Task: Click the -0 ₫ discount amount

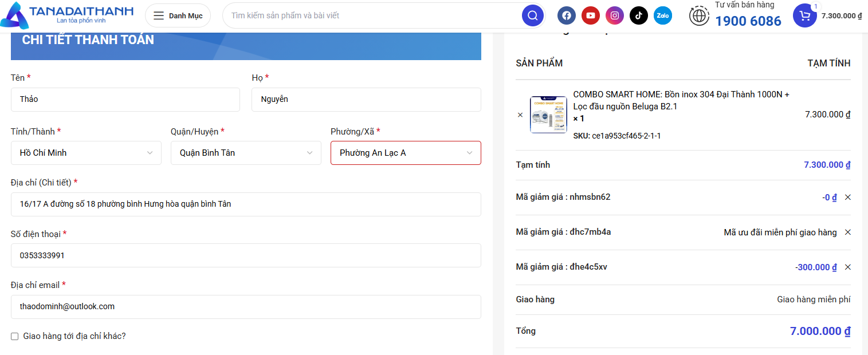Action: (x=830, y=198)
